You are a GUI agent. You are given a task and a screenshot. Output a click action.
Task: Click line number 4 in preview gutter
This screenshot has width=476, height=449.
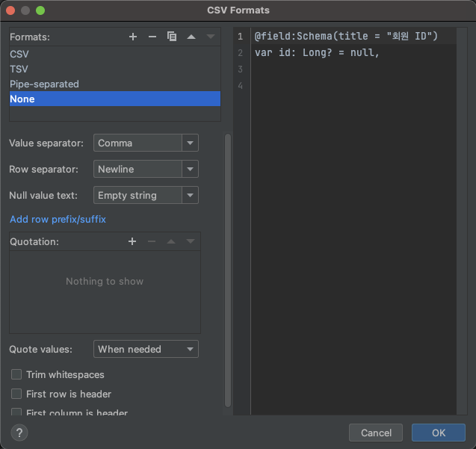tap(240, 86)
